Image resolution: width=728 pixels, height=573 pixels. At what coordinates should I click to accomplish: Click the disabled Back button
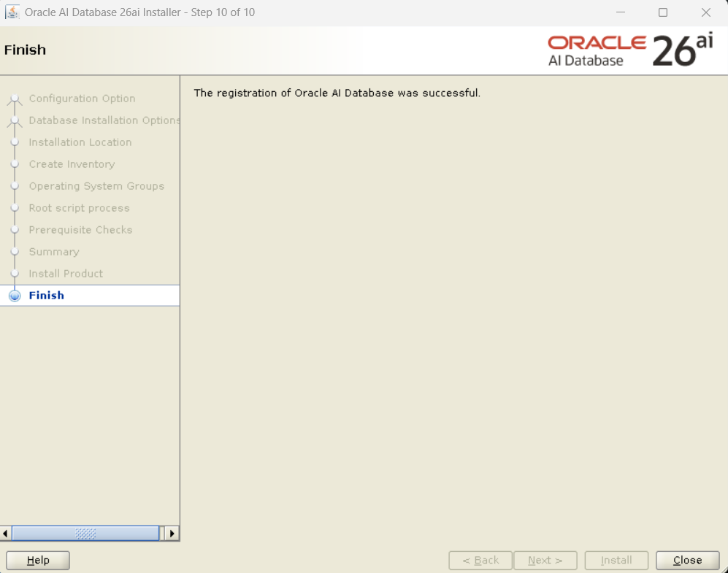click(x=480, y=561)
